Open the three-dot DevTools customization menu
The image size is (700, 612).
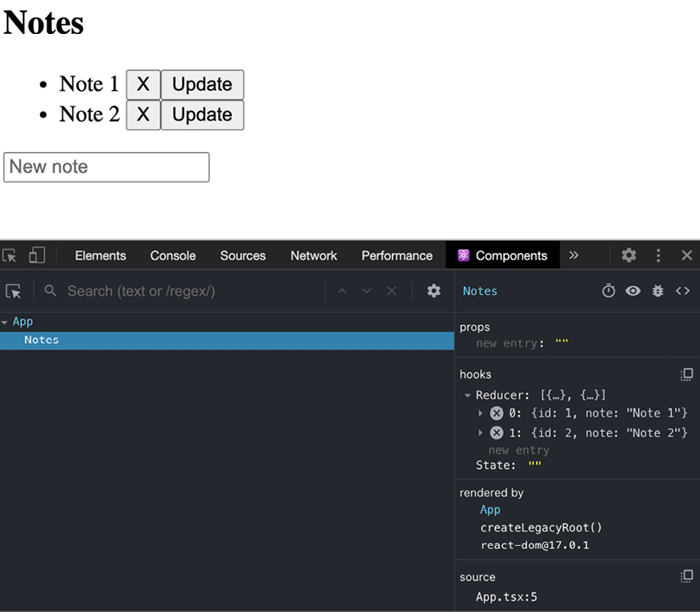658,255
